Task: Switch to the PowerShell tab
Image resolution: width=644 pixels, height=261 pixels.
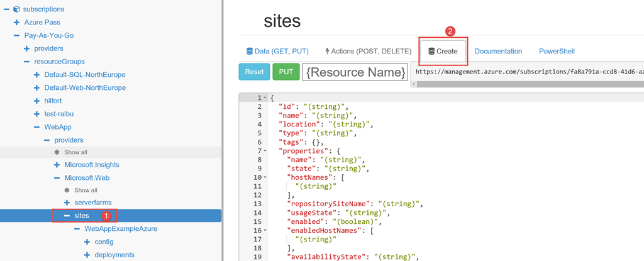Action: [557, 52]
